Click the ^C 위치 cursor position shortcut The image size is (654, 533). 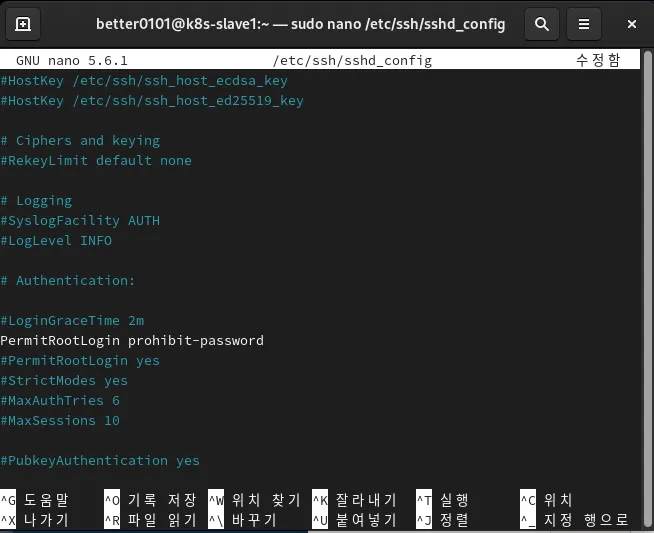tap(546, 500)
